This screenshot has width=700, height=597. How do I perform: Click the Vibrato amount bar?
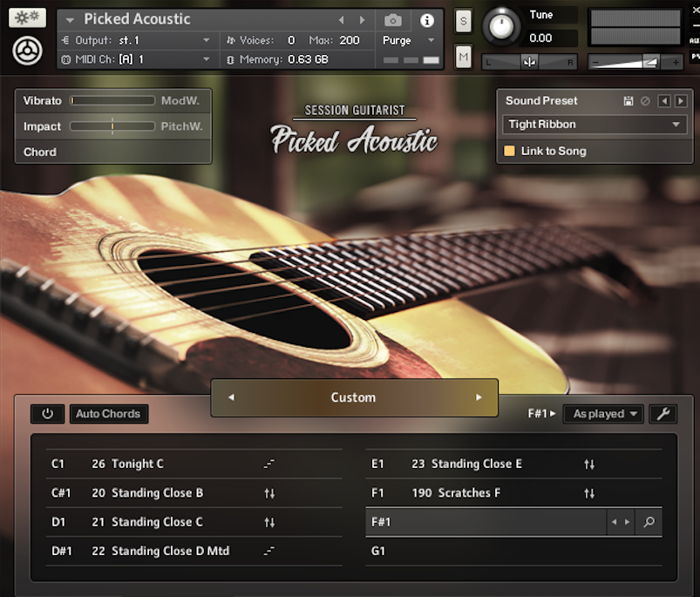click(112, 100)
